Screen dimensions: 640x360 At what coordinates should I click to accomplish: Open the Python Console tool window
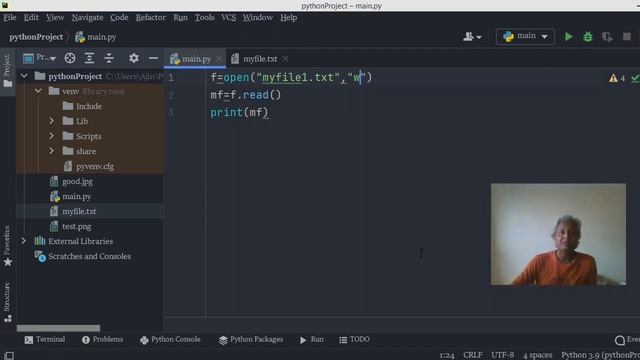click(x=170, y=340)
